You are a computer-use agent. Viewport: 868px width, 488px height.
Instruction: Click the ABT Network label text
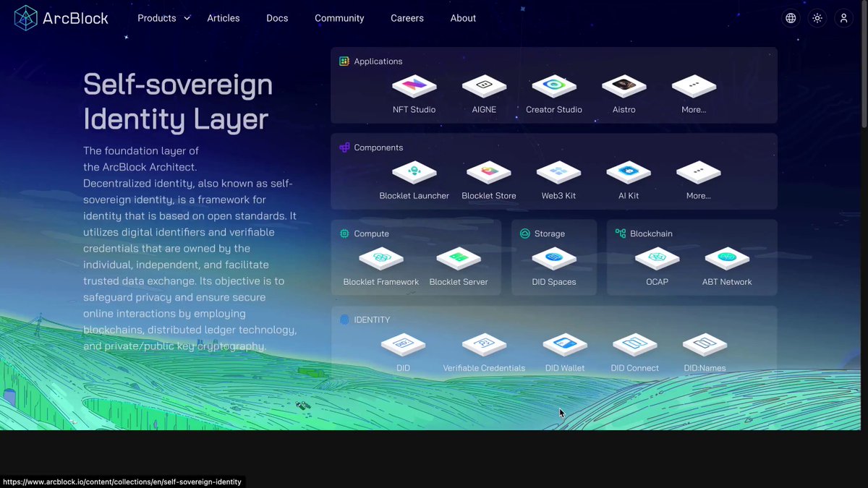pyautogui.click(x=727, y=282)
